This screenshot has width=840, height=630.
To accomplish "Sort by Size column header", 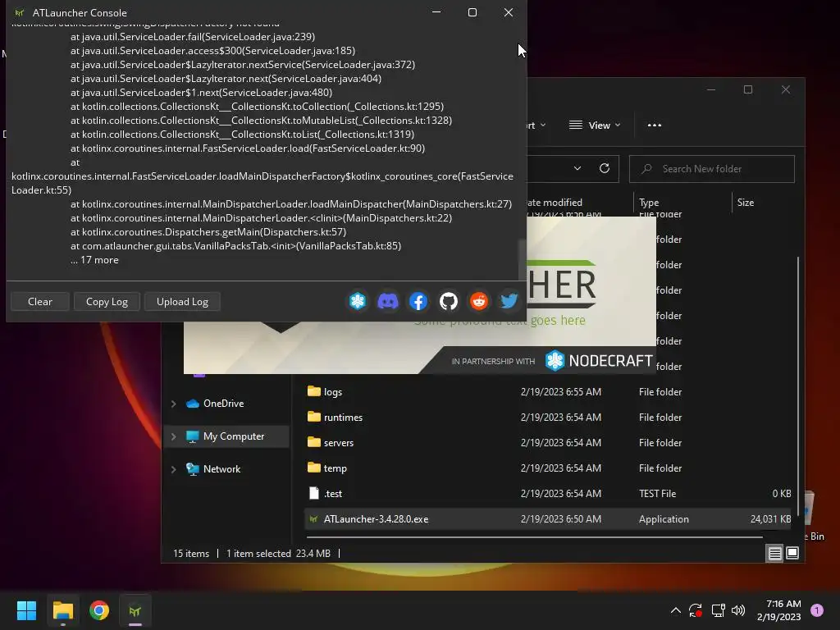I will (762, 203).
